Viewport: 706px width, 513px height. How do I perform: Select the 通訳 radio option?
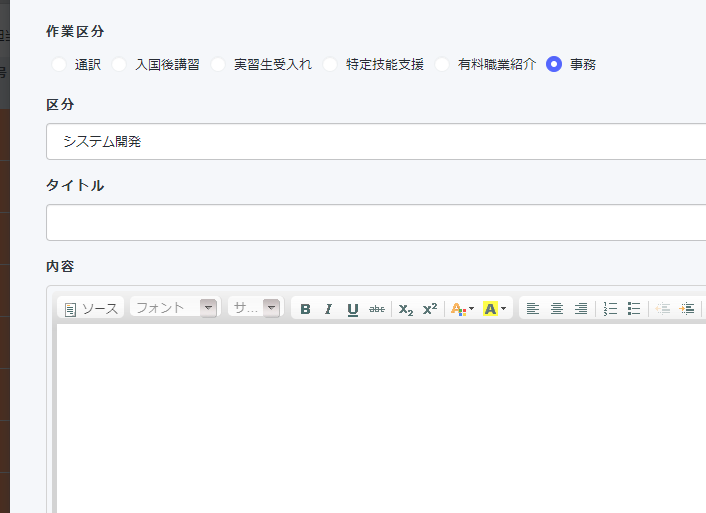coord(59,64)
